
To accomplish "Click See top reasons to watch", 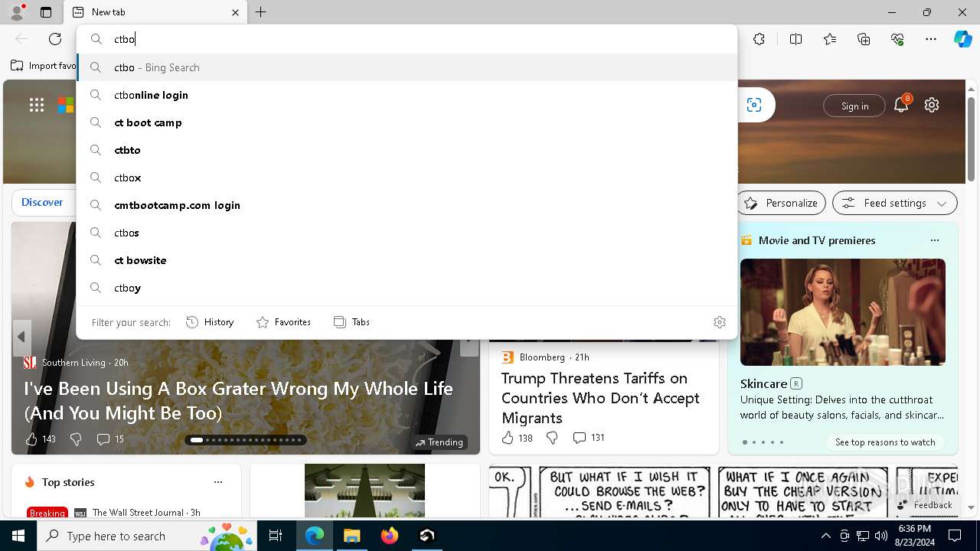I will click(885, 442).
